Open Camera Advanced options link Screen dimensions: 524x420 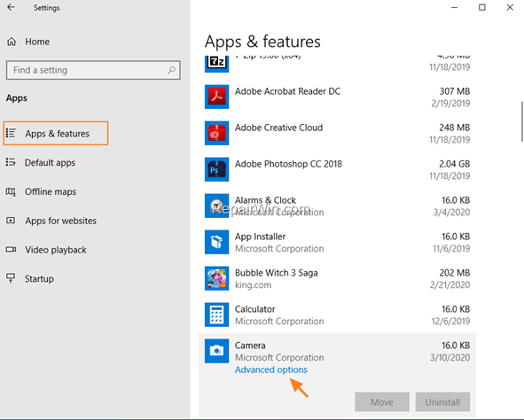(271, 369)
